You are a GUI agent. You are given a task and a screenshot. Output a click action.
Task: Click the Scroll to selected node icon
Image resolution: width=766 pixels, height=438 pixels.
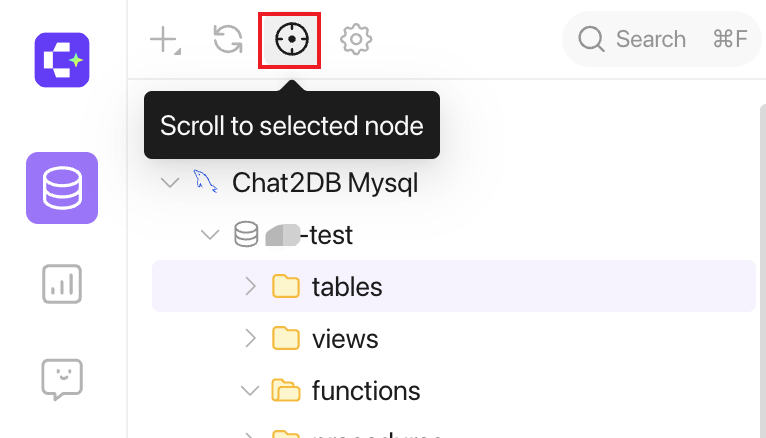(292, 39)
